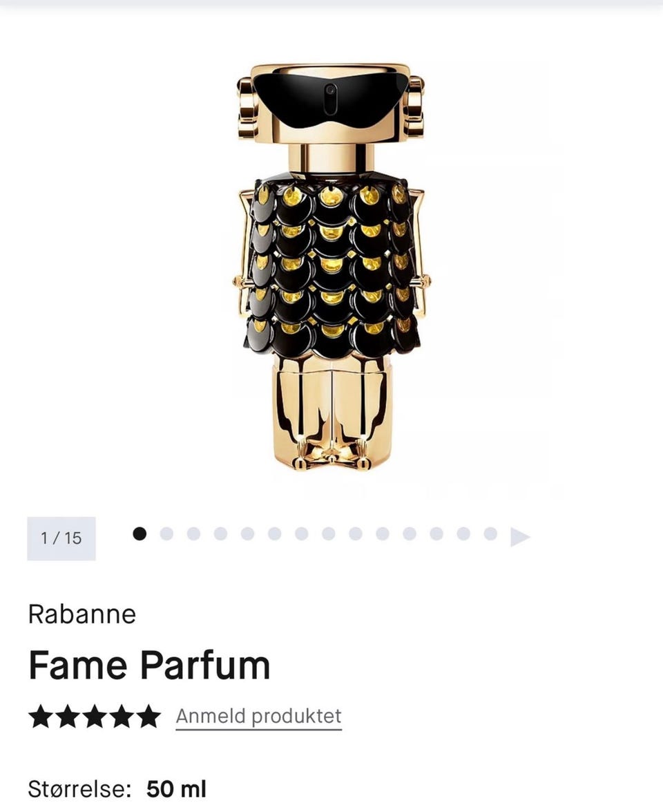Select the second carousel dot
The height and width of the screenshot is (812, 663).
tap(166, 534)
